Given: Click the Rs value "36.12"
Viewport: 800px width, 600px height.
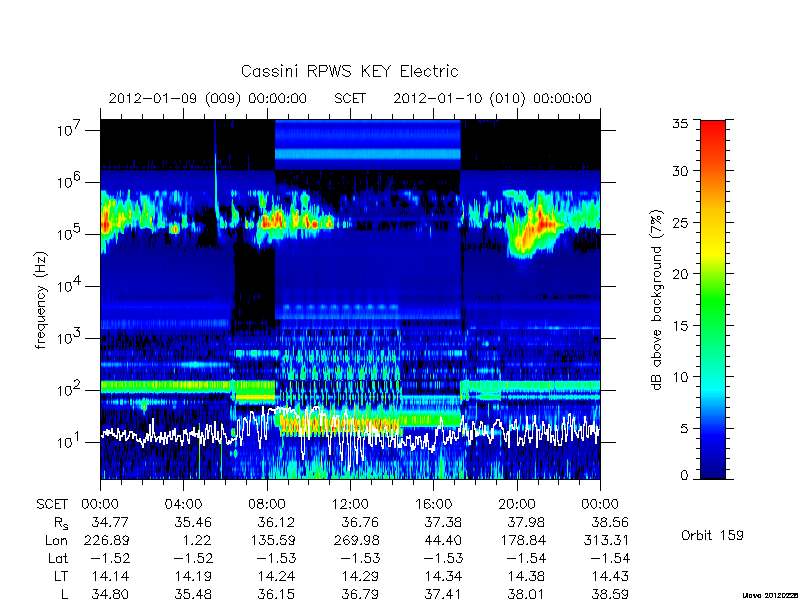Looking at the screenshot, I should pos(277,522).
